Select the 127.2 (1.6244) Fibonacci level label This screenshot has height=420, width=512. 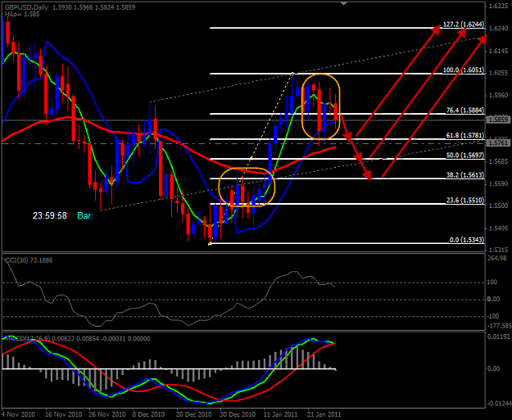[464, 25]
